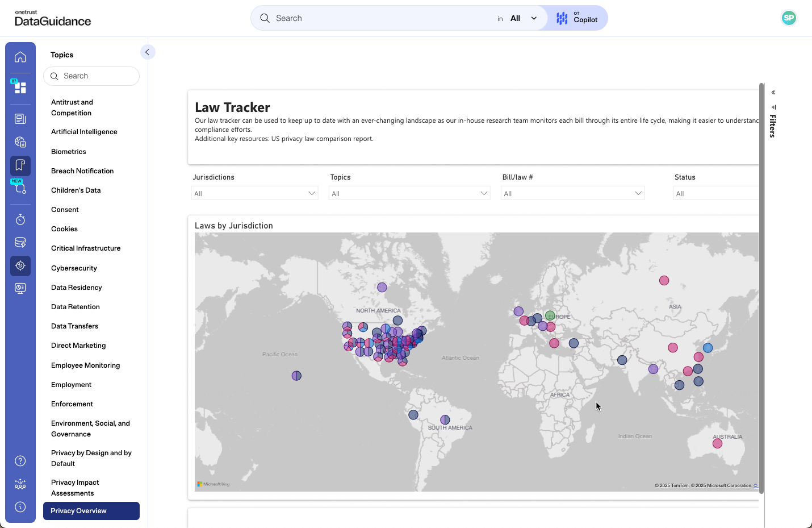Open the help question mark icon

pos(20,461)
